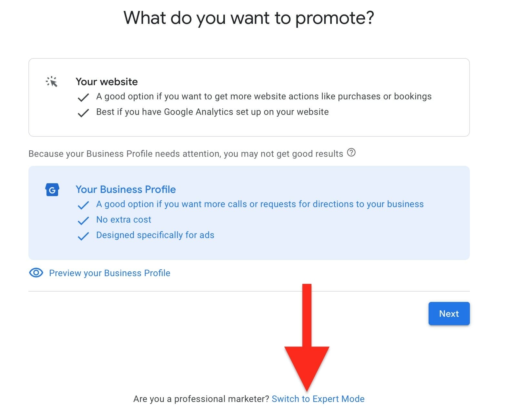
Task: Click the "Best if you have Google Analytics" text
Action: pos(212,112)
